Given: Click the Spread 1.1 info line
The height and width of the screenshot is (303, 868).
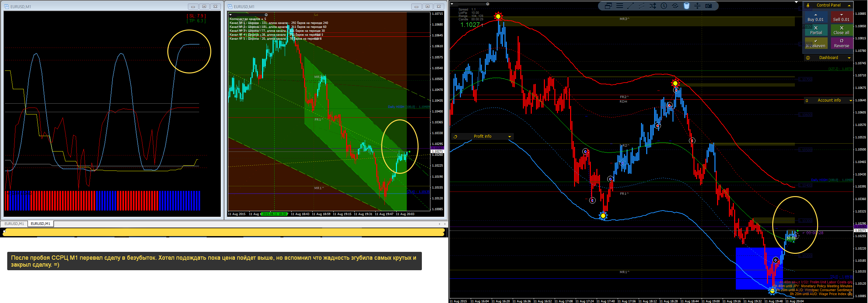Looking at the screenshot, I should (x=467, y=10).
